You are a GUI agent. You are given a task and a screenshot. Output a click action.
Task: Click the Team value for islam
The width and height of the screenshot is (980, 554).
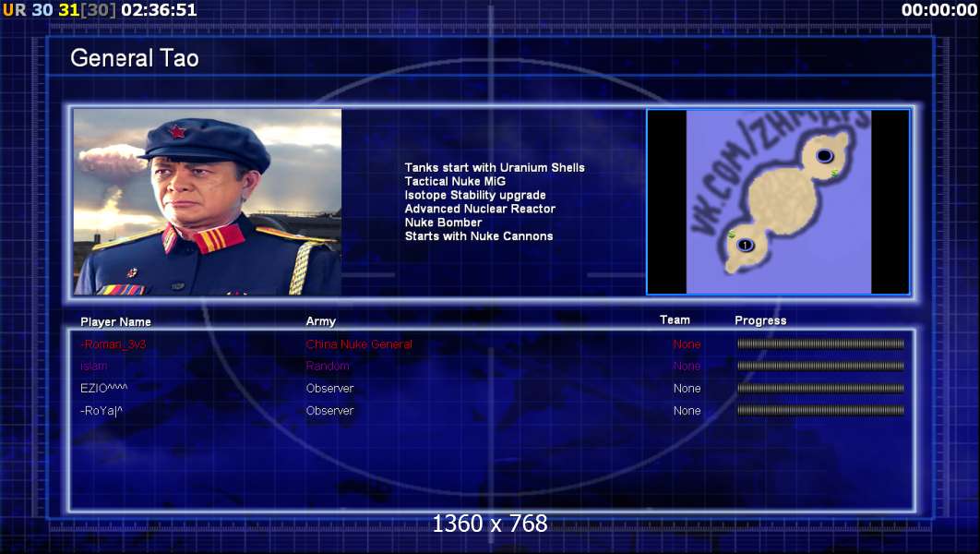tap(687, 367)
